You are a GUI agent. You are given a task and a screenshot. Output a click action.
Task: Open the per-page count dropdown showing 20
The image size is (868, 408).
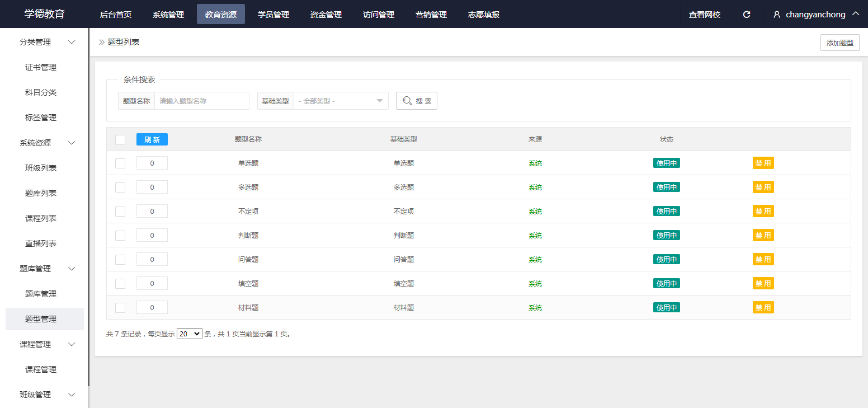[x=190, y=334]
